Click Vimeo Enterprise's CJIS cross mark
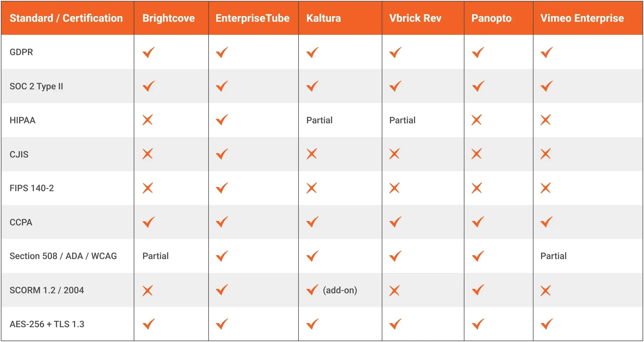Screen dimensions: 644x342 click(x=546, y=154)
